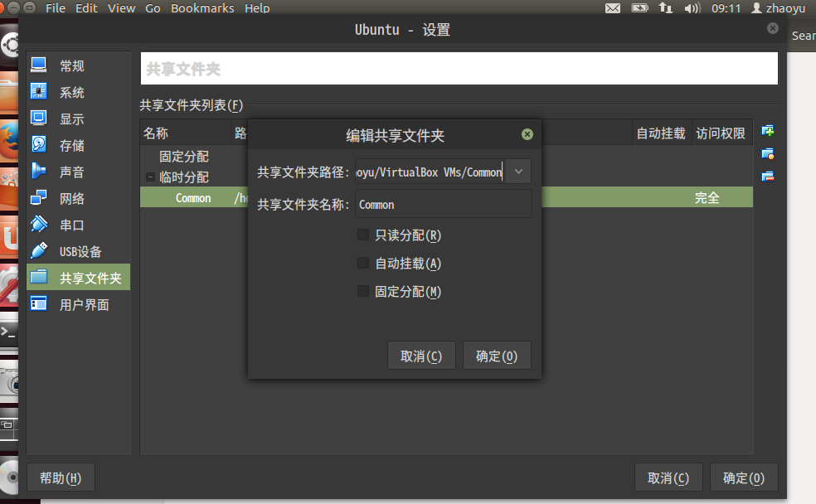816x504 pixels.
Task: Click the remove shared folder icon
Action: (x=768, y=176)
